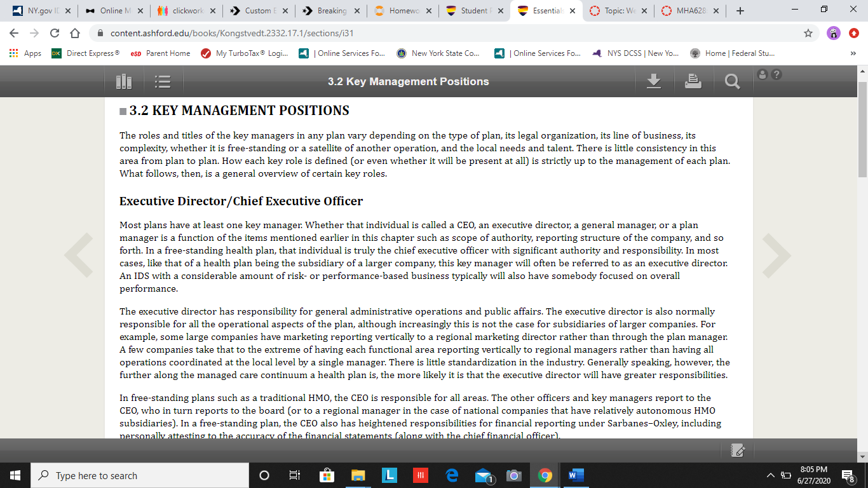The image size is (868, 488).
Task: Open a new browser tab
Action: point(740,11)
